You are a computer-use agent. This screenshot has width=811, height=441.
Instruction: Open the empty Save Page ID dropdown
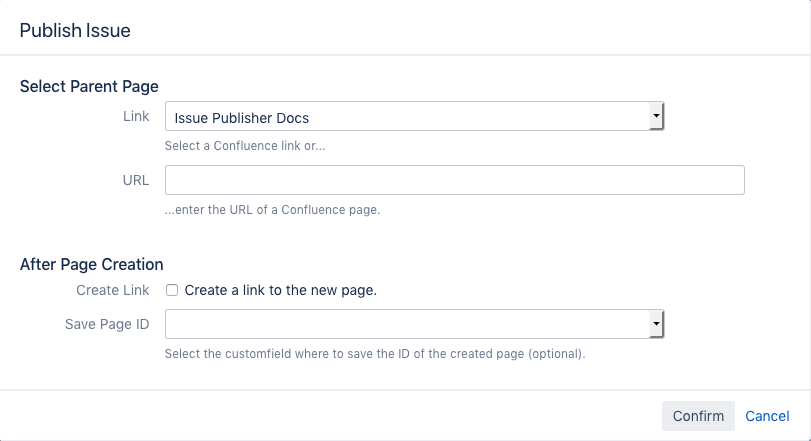[408, 324]
